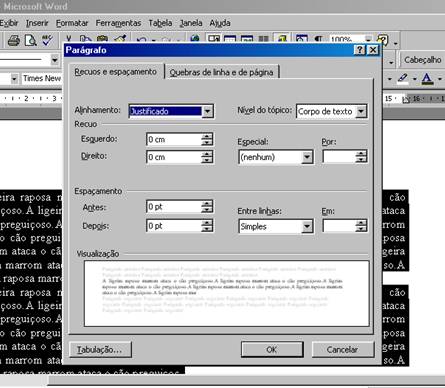Click the Cancelar button
This screenshot has width=445, height=388.
click(343, 349)
